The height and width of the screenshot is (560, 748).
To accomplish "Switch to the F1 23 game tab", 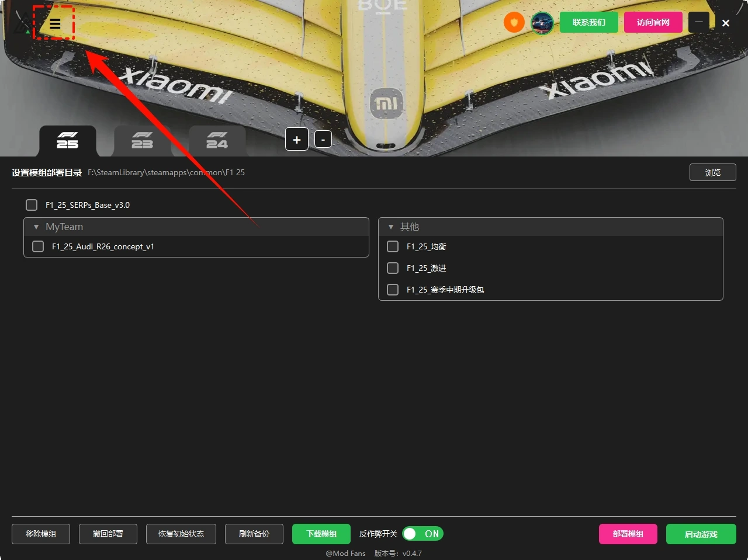I will pyautogui.click(x=142, y=141).
